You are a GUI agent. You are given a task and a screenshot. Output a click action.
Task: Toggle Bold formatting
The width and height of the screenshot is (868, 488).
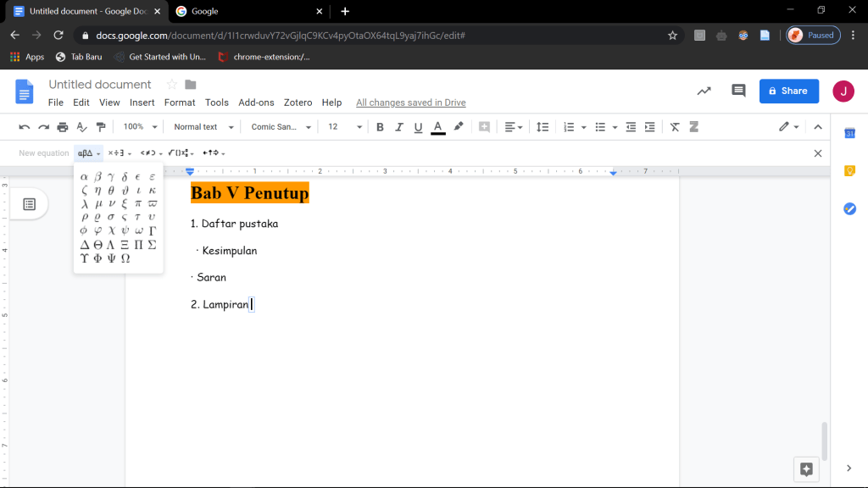(x=380, y=127)
